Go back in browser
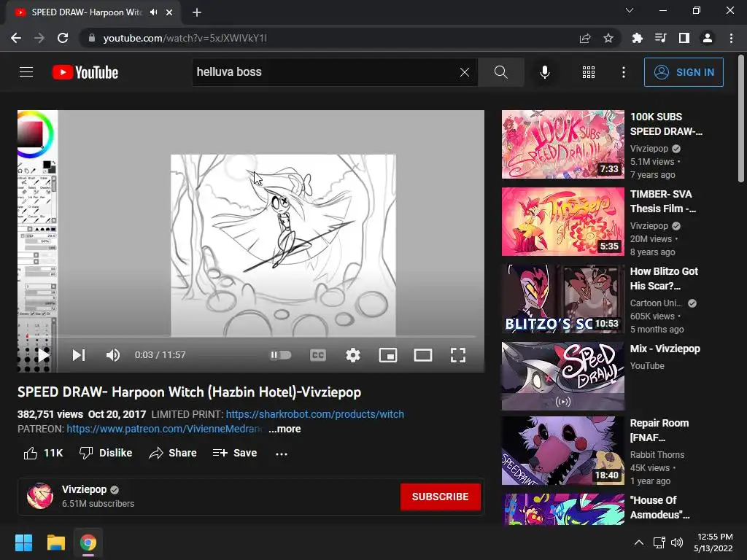 [x=16, y=38]
